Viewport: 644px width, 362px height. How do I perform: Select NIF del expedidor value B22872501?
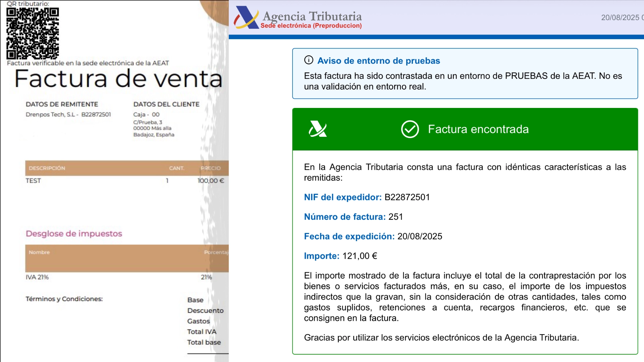pyautogui.click(x=407, y=197)
